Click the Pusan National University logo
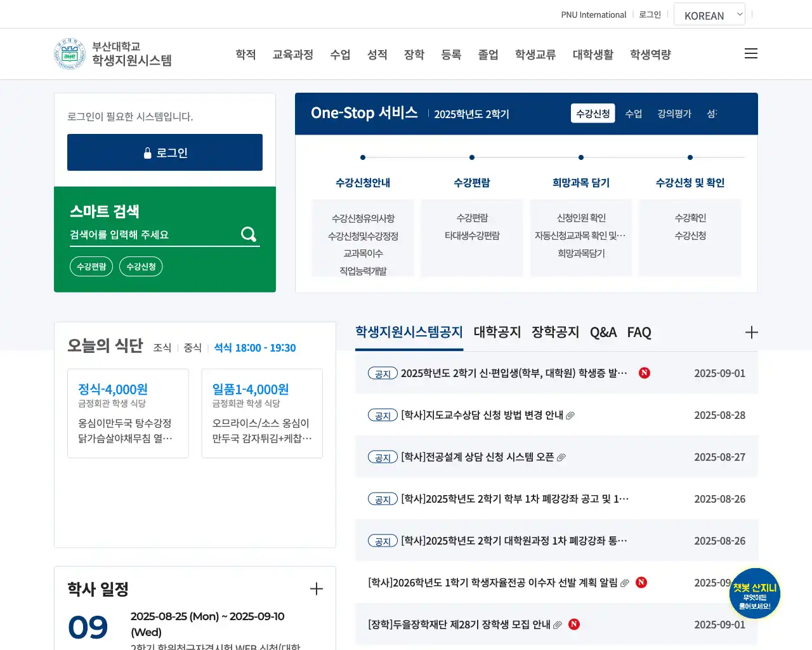 tap(113, 54)
